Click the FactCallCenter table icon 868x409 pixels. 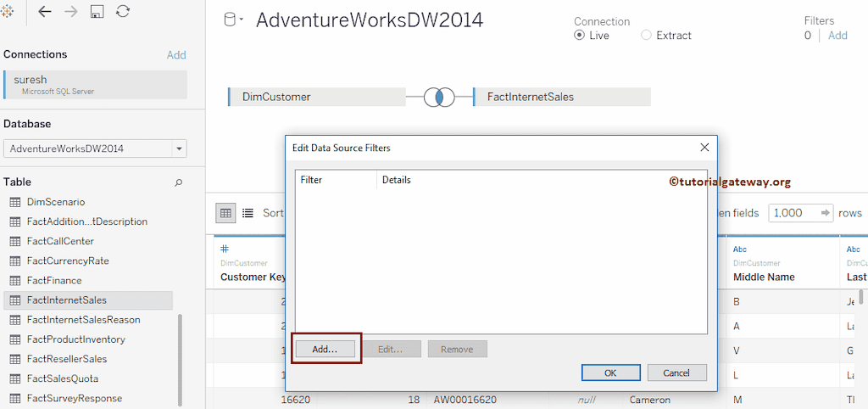coord(15,241)
